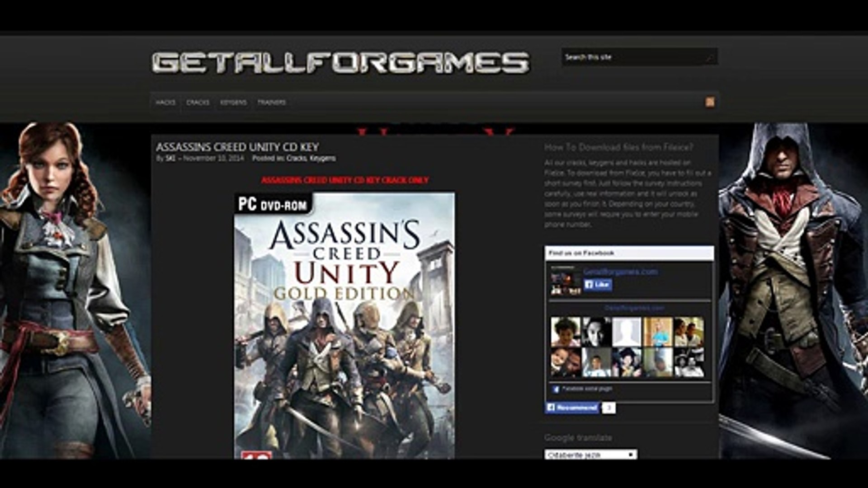Open the default silhouette Facebook profile picture
The image size is (868, 488).
click(x=627, y=332)
